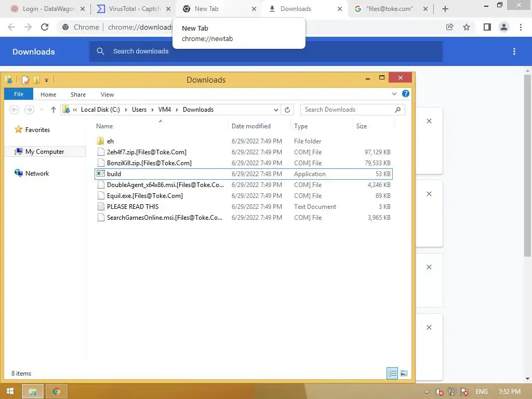Expand Local Disk (C:) breadcrumb arrow
Image resolution: width=532 pixels, height=399 pixels.
pos(126,110)
